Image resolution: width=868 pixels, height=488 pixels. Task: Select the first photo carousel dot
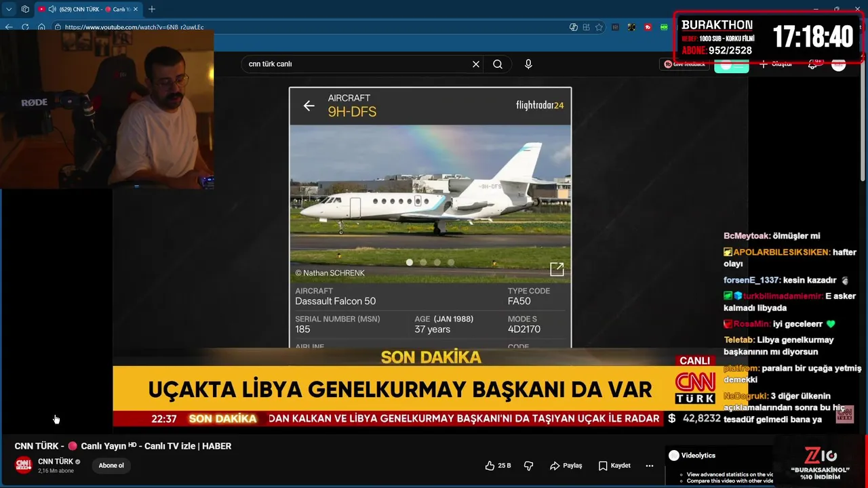410,262
